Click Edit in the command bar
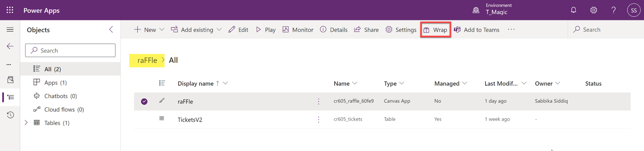Screen dimensions: 644x151 238,29
